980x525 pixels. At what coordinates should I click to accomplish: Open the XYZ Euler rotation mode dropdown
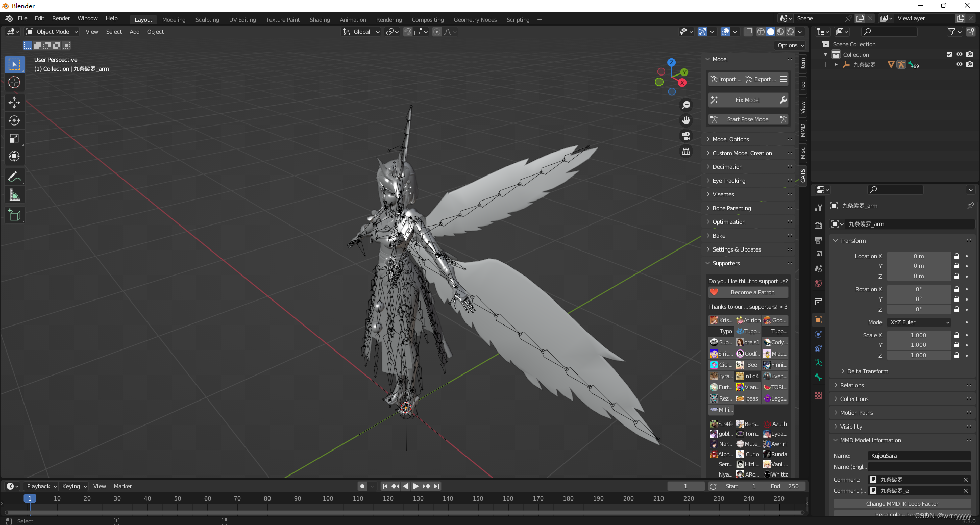918,322
